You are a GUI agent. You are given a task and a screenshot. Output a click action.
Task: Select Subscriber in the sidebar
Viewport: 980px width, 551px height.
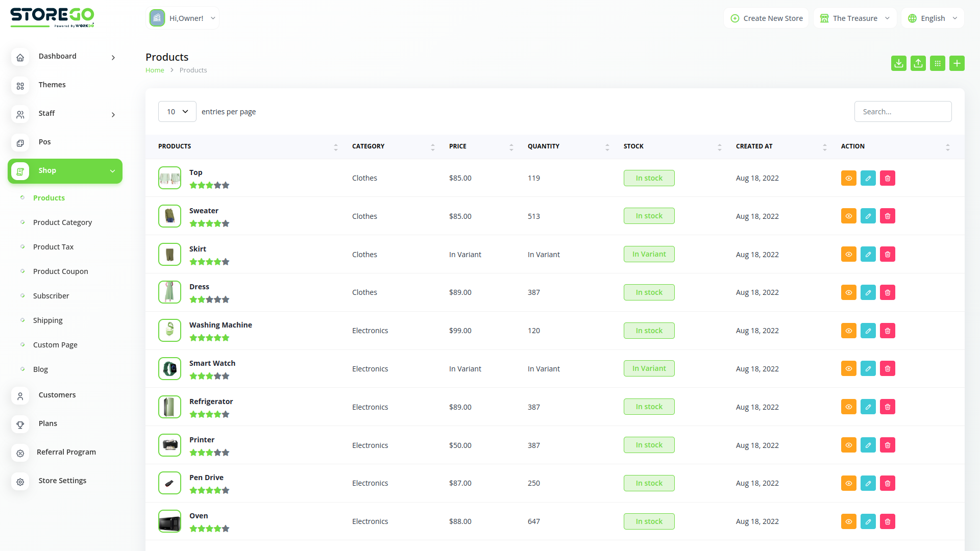coord(51,295)
